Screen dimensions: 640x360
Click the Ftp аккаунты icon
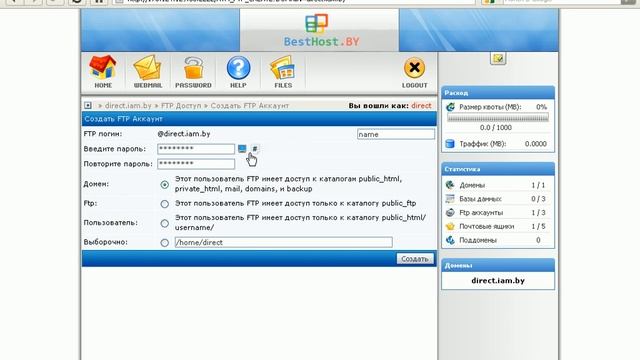pyautogui.click(x=450, y=212)
